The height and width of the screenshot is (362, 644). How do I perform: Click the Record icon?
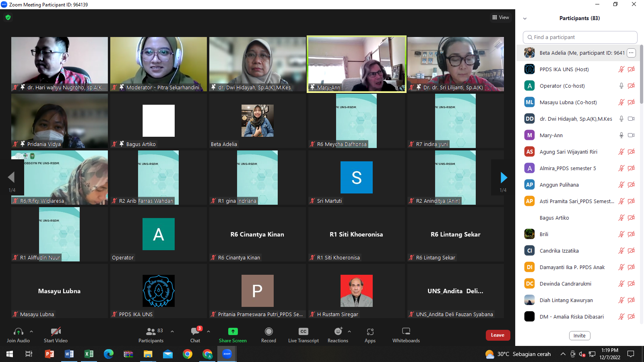point(268,331)
